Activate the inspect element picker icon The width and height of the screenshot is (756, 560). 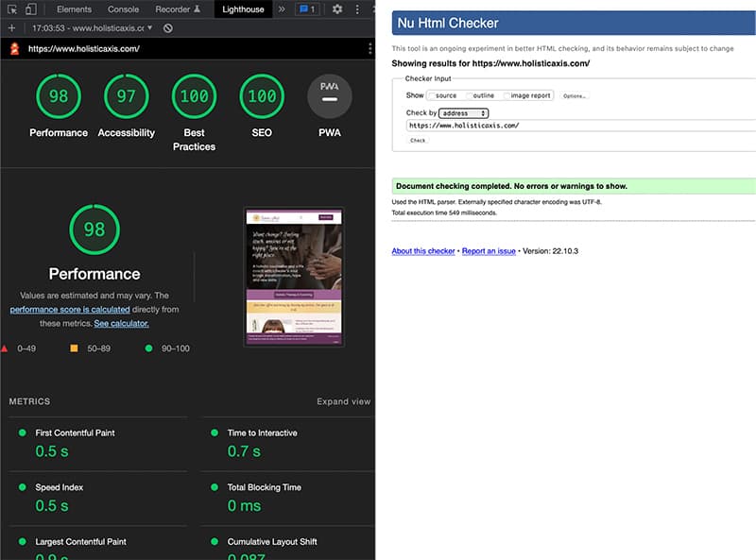click(x=12, y=9)
